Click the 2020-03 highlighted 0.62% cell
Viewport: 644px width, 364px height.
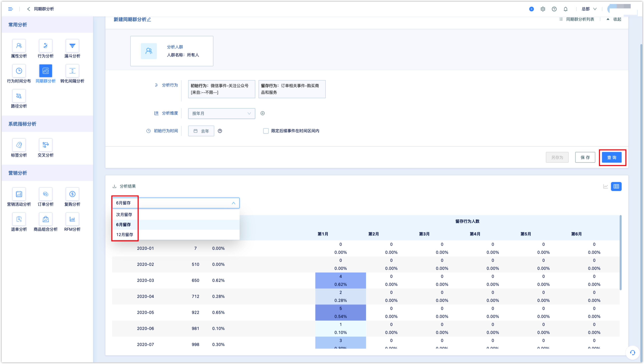(x=341, y=281)
